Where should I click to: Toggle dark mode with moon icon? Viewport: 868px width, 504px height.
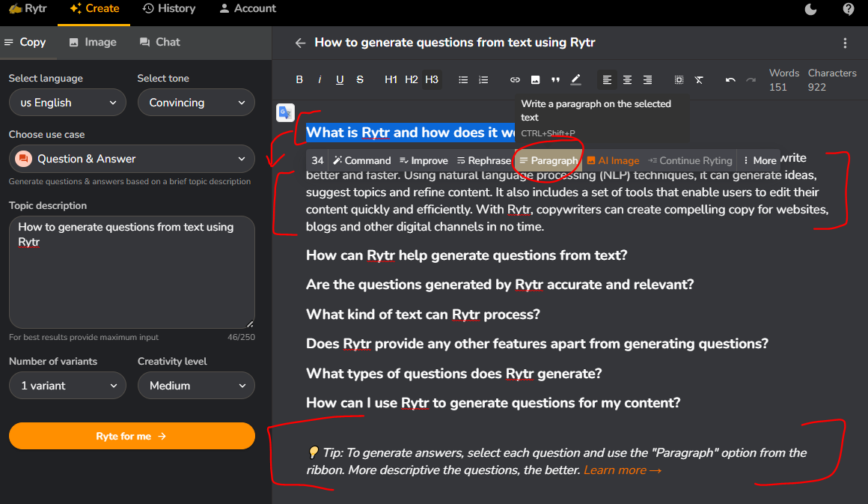810,9
